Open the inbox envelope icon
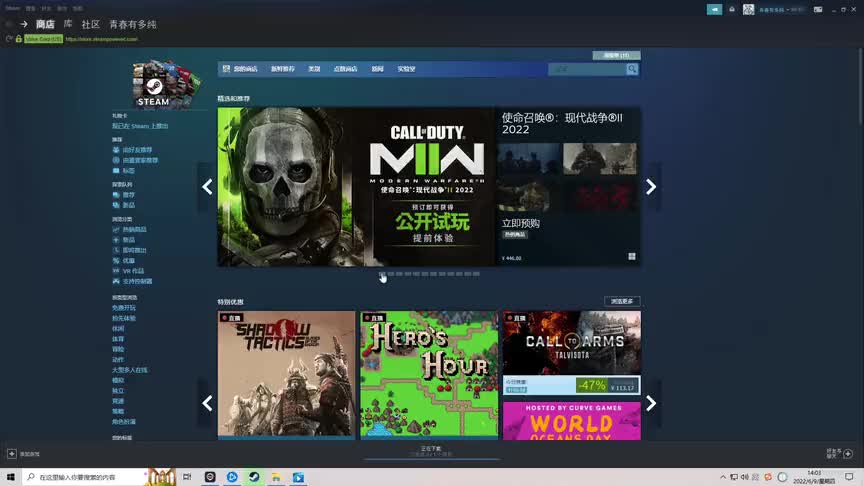The width and height of the screenshot is (864, 486). pyautogui.click(x=732, y=9)
